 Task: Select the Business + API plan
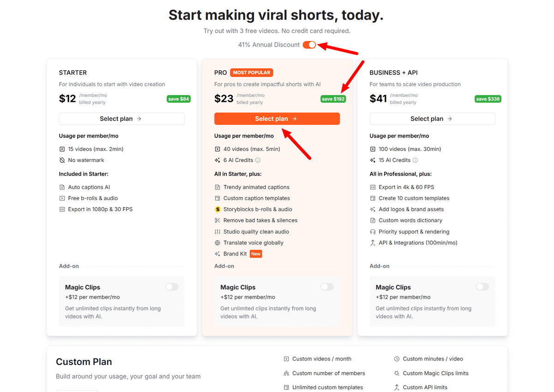(432, 119)
